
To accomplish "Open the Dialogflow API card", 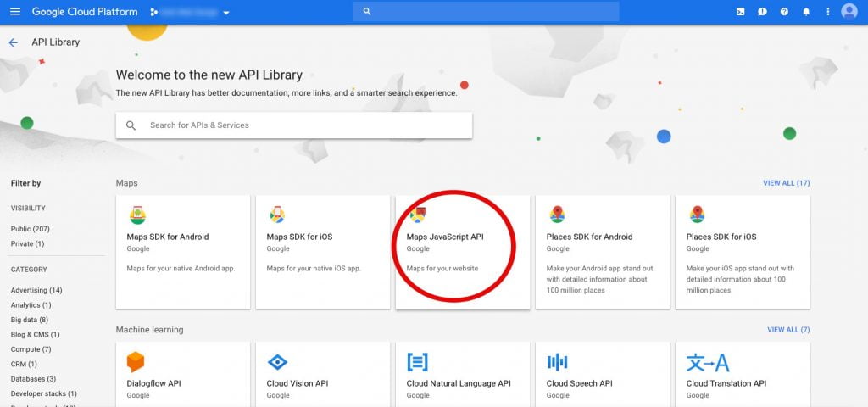I will point(183,374).
